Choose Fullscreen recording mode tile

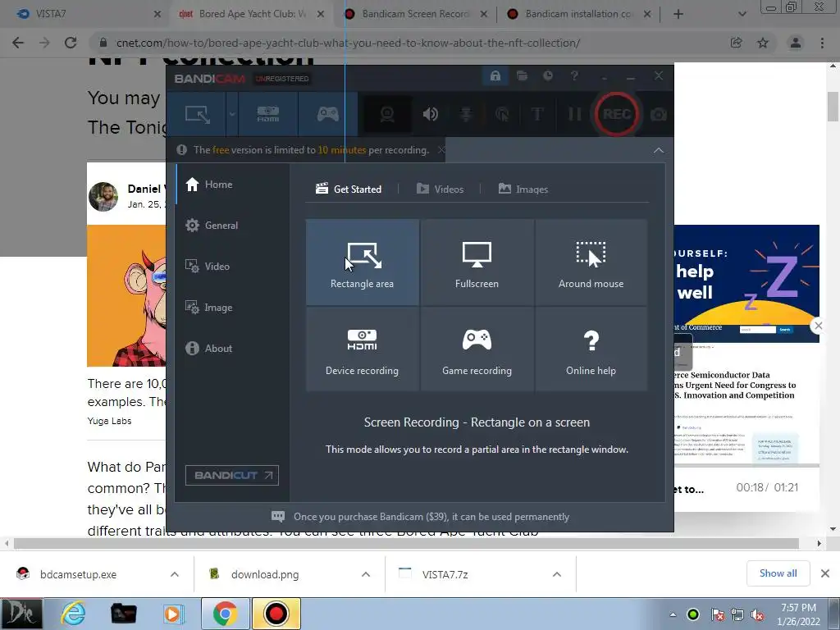click(477, 262)
